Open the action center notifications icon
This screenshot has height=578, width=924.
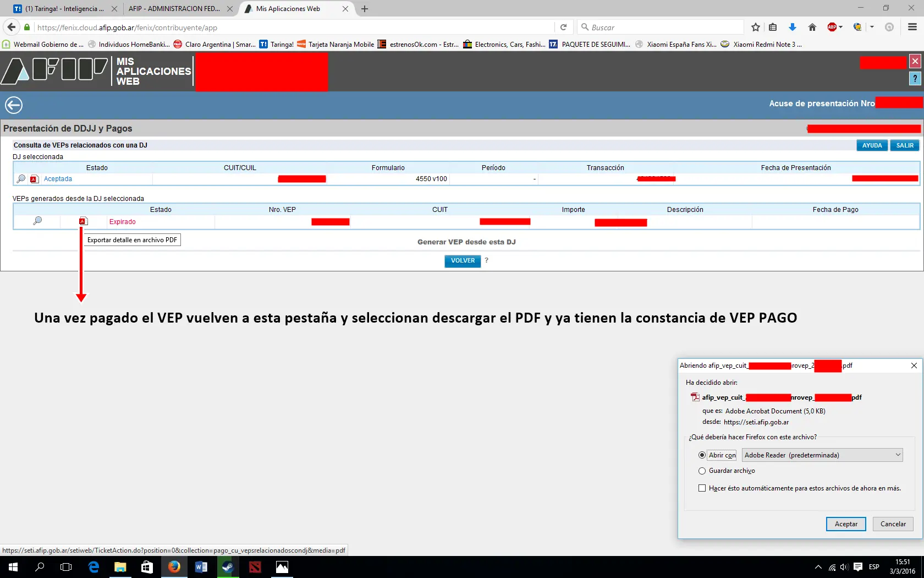(x=858, y=567)
